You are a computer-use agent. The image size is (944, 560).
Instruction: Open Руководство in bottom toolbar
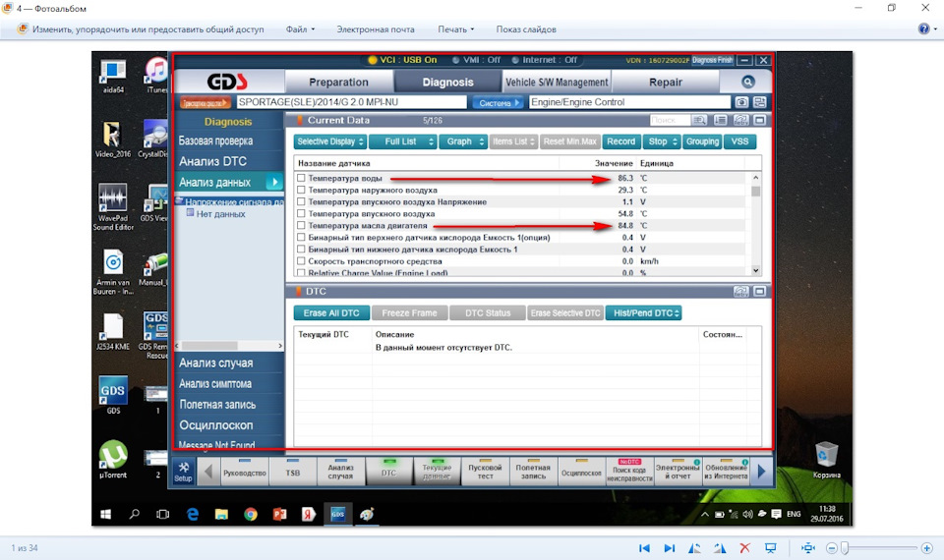pyautogui.click(x=245, y=472)
